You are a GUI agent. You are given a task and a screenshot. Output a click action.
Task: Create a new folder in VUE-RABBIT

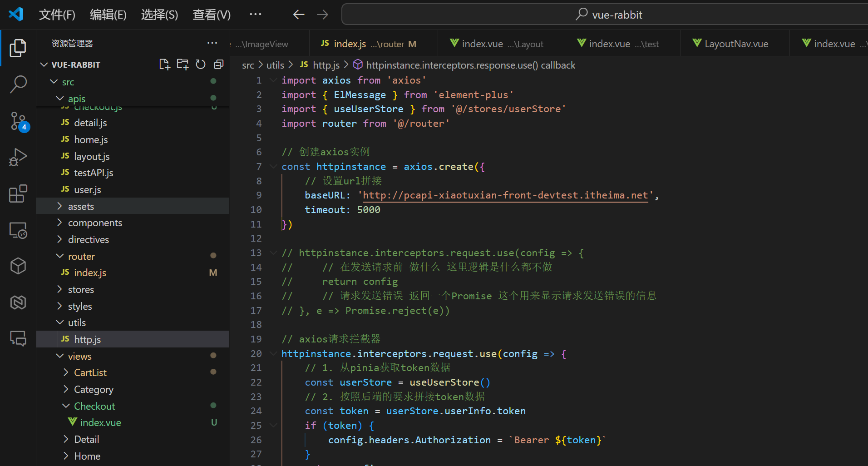click(182, 64)
